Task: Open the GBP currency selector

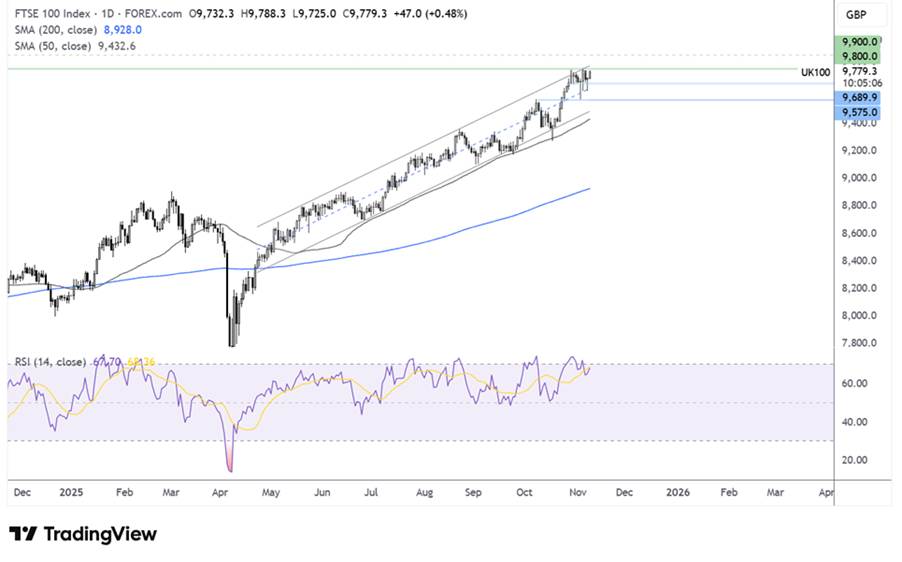Action: click(856, 15)
